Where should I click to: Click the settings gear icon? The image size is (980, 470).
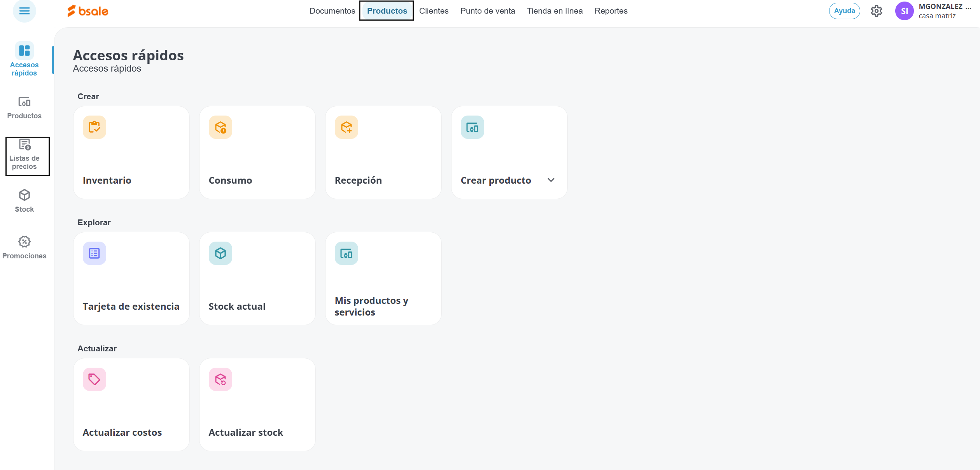[876, 11]
